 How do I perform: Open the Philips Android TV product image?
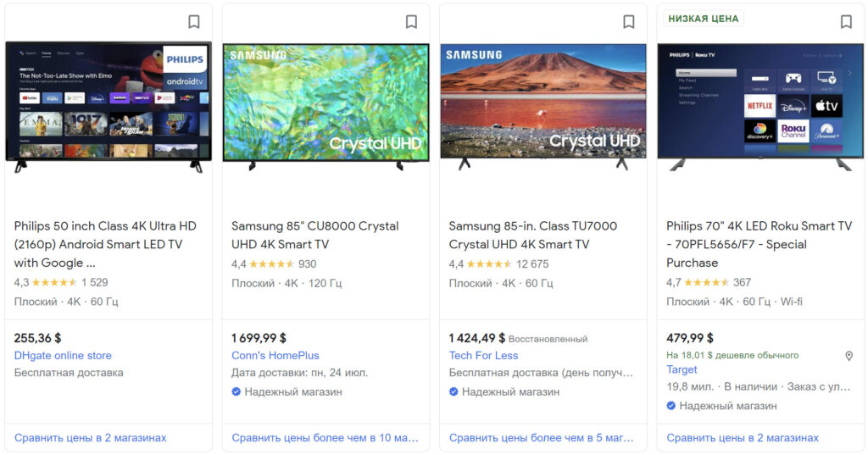(108, 106)
